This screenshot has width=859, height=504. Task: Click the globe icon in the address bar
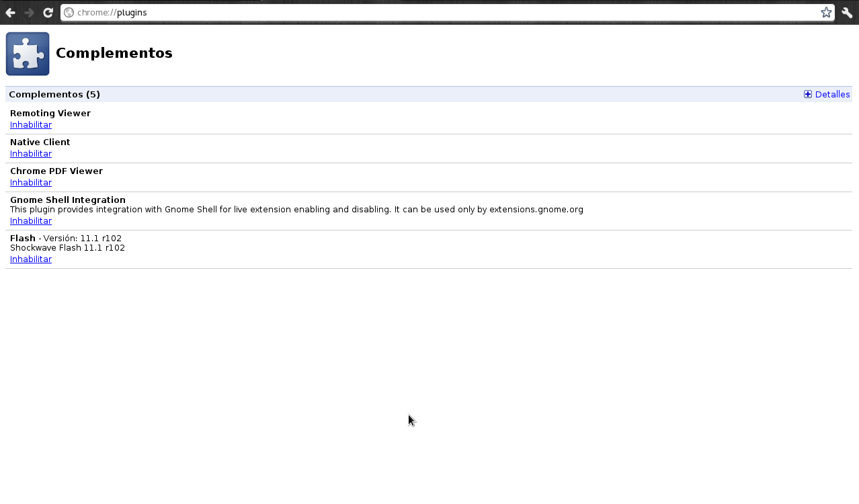point(69,13)
